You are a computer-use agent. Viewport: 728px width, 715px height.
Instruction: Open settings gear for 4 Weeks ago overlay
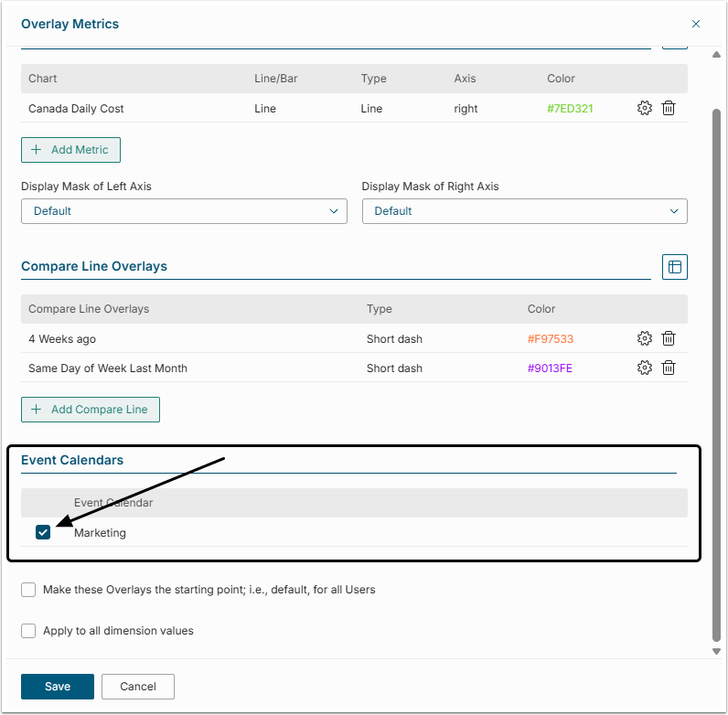click(645, 338)
